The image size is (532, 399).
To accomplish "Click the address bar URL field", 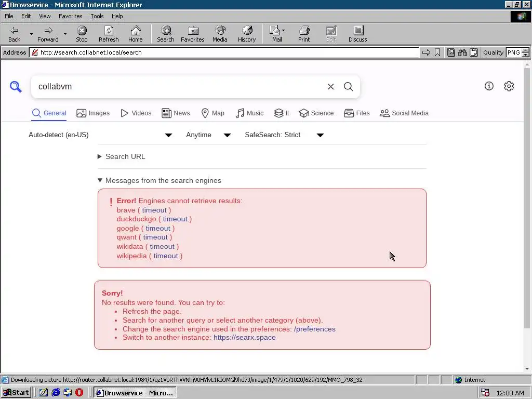I will [x=224, y=52].
